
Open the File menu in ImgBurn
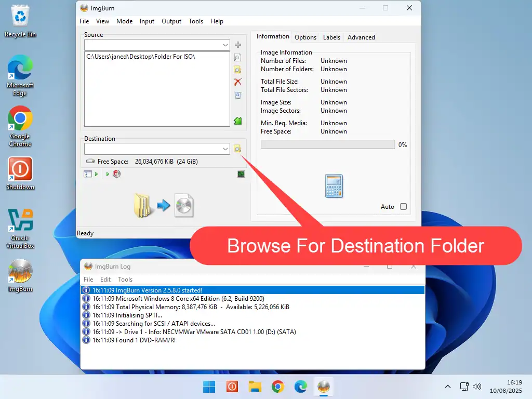click(x=84, y=21)
